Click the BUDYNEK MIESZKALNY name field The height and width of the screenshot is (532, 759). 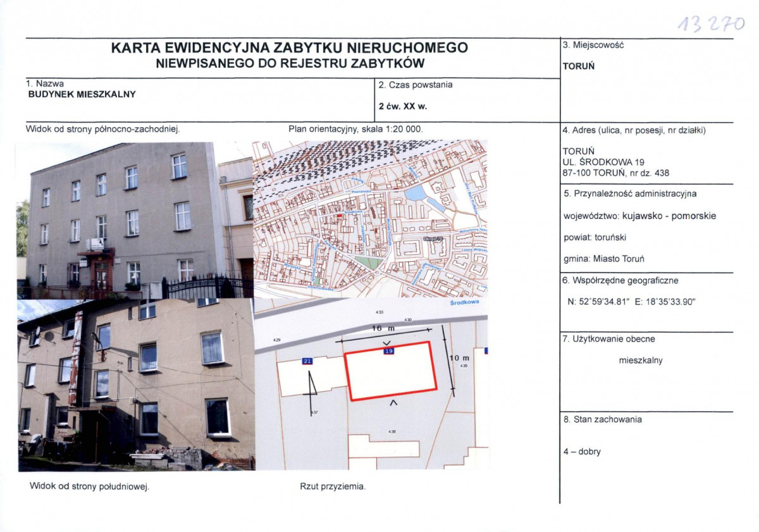tap(82, 94)
